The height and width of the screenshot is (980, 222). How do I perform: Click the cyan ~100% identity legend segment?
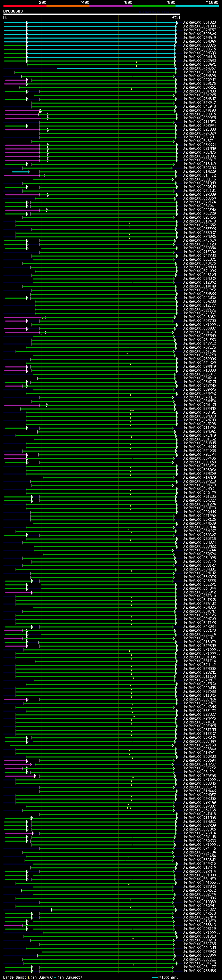coord(197,6)
